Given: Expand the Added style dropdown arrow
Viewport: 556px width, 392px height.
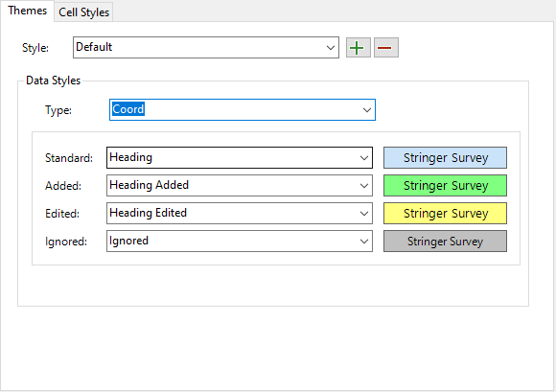Looking at the screenshot, I should [364, 185].
